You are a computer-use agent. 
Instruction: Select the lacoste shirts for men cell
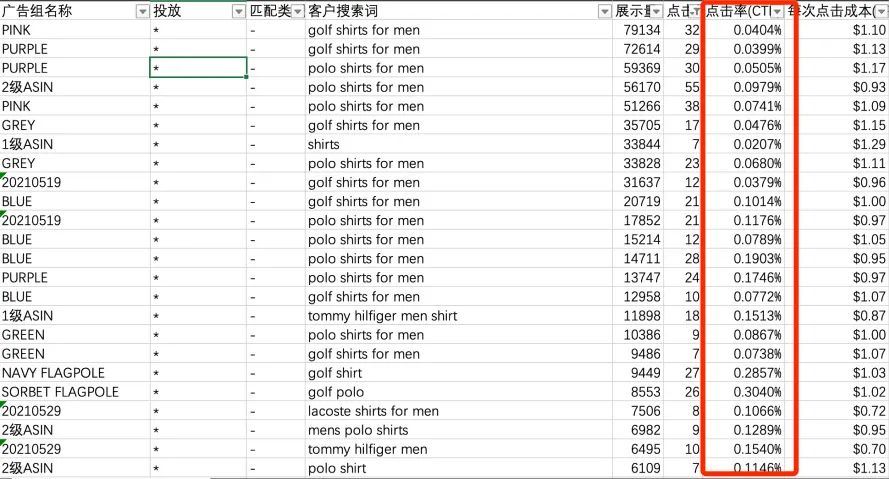tap(459, 411)
